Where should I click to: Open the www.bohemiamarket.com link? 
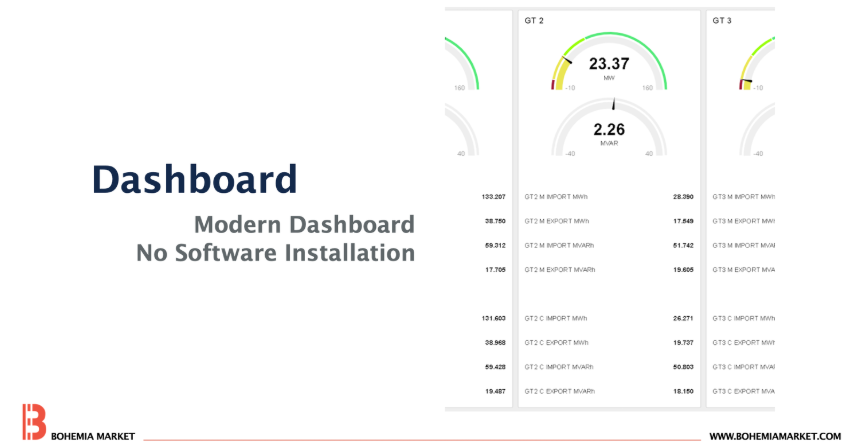pyautogui.click(x=775, y=437)
